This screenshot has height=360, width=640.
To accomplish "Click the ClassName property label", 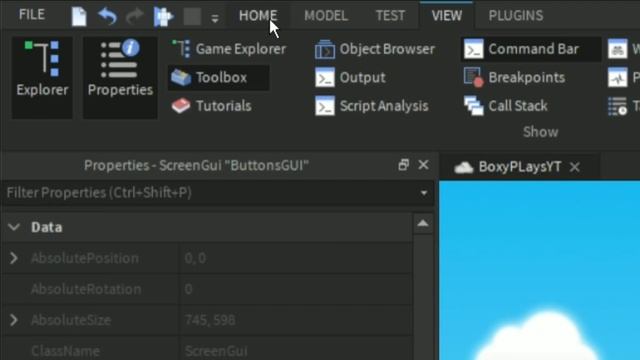I will 65,351.
